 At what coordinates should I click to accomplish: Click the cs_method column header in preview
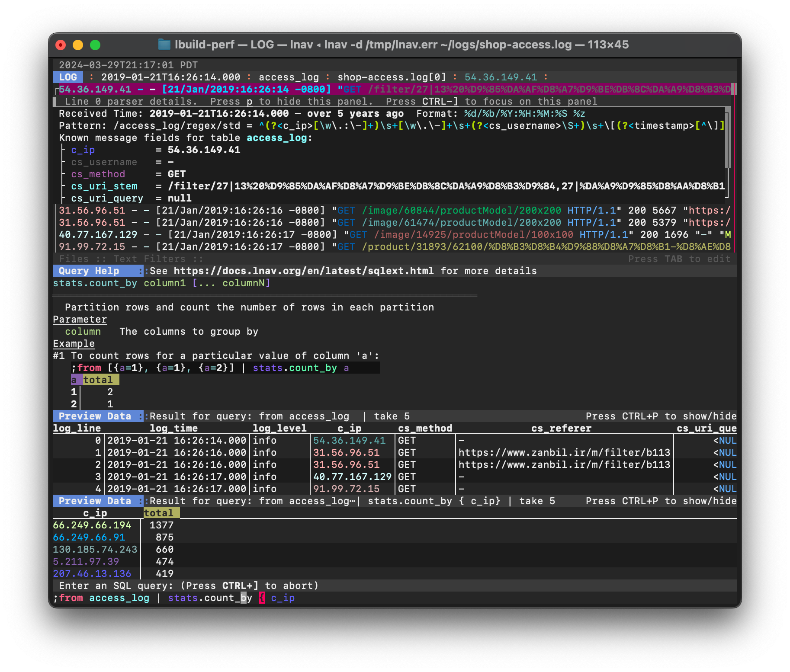[x=425, y=428]
